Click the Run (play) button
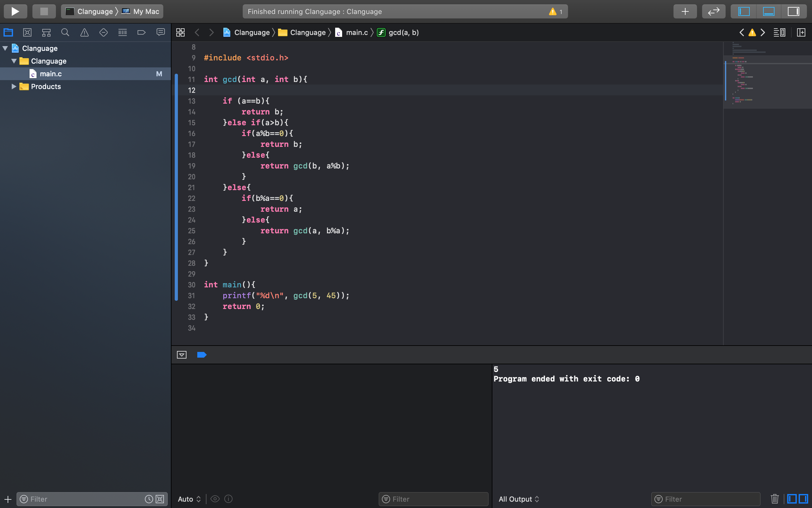The image size is (812, 508). (x=15, y=11)
